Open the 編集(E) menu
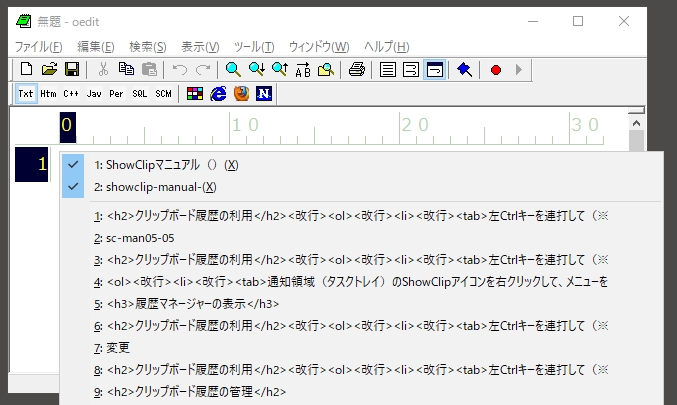 click(95, 47)
